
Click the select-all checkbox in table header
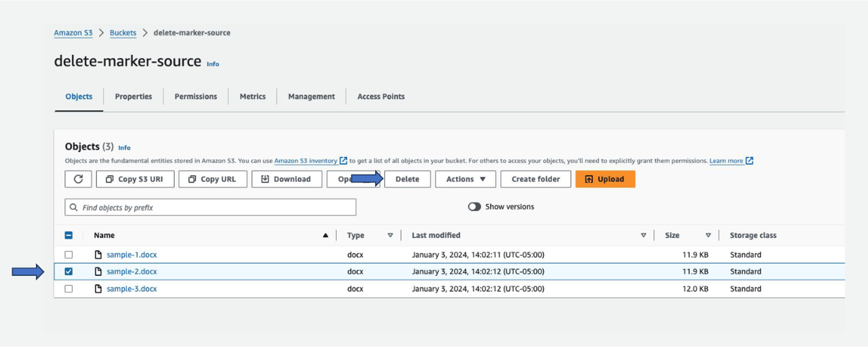(x=69, y=236)
